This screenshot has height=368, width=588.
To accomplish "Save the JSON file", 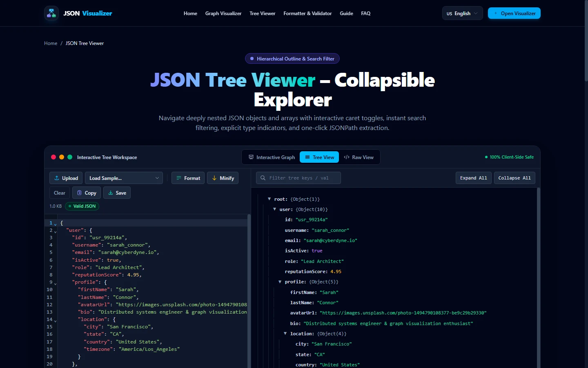I will [117, 193].
